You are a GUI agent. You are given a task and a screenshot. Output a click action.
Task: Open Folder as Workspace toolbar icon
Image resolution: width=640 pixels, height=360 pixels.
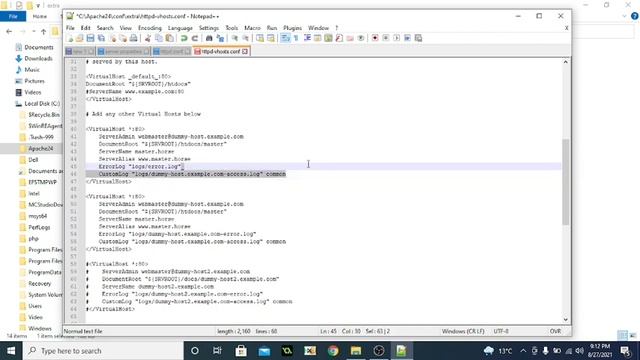pos(350,38)
